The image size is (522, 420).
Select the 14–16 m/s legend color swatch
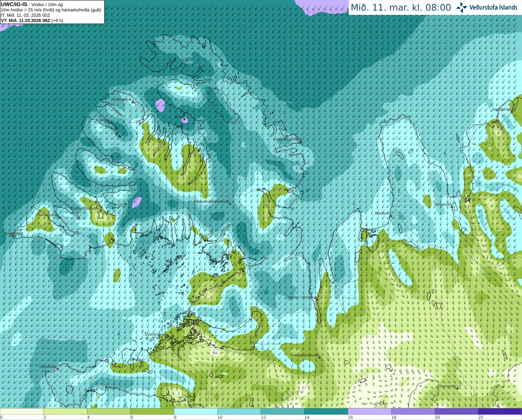(326, 411)
